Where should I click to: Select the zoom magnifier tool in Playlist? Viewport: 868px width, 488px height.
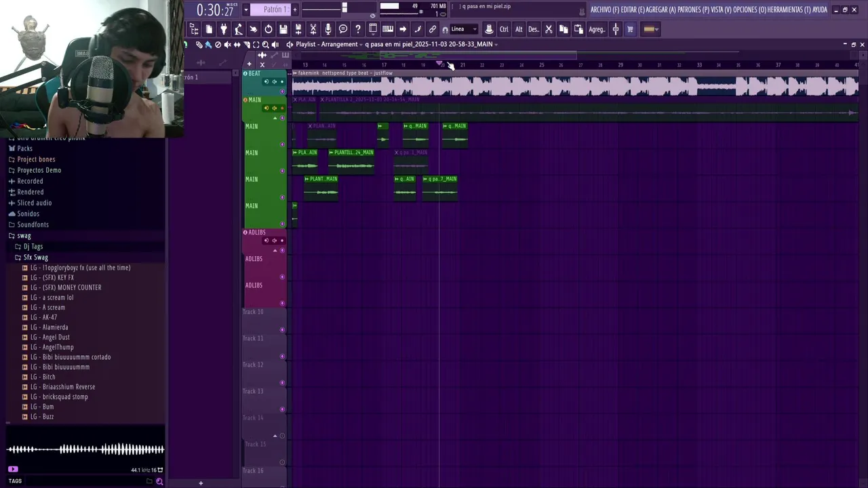[x=265, y=45]
